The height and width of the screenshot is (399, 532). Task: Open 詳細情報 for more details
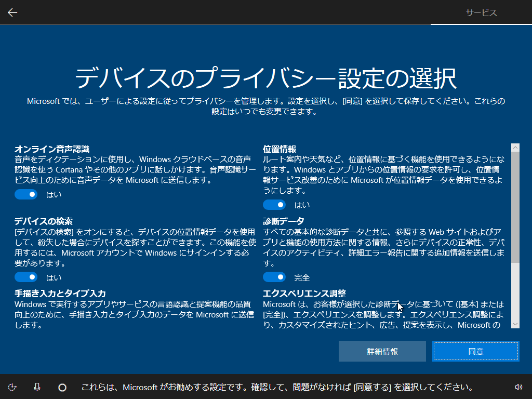pos(382,351)
